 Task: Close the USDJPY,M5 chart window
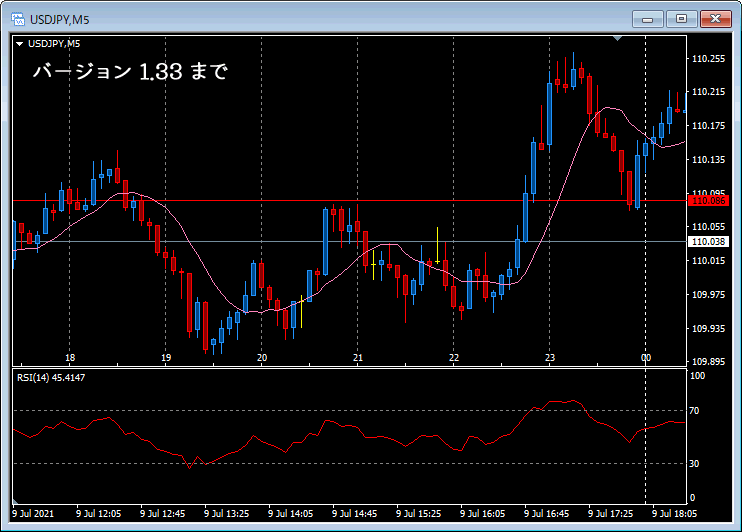point(716,19)
